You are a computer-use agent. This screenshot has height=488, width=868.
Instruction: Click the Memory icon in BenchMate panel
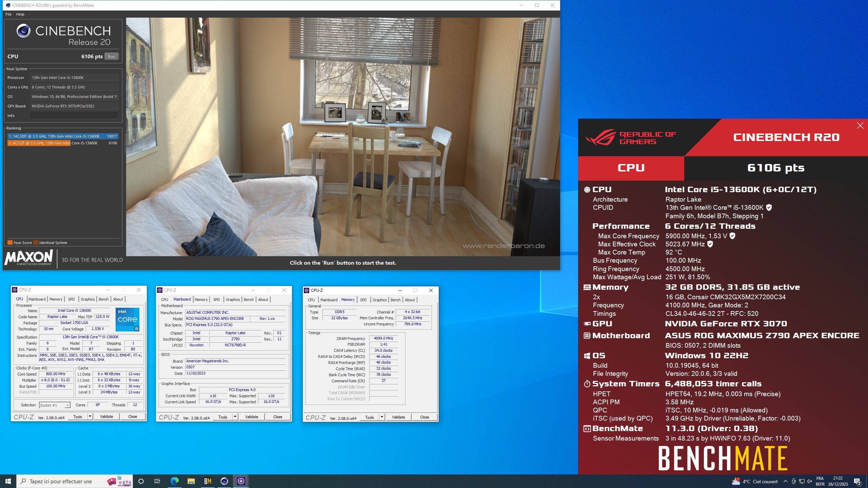click(x=587, y=287)
